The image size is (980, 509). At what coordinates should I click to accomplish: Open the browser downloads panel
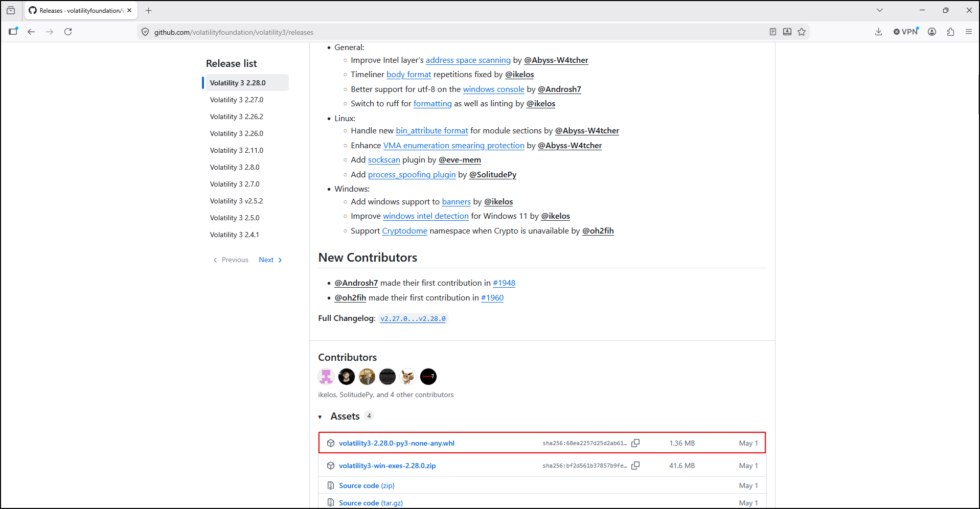(x=879, y=32)
